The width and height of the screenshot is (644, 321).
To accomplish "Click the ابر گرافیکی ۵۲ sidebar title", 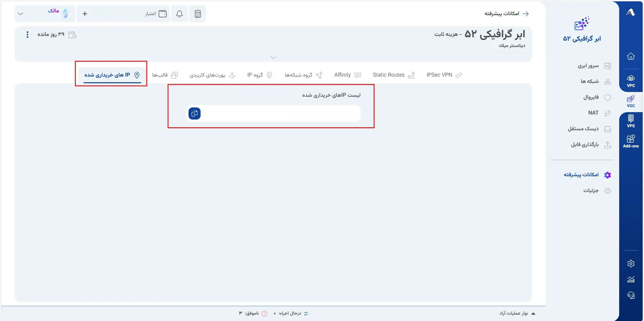I will pos(582,39).
